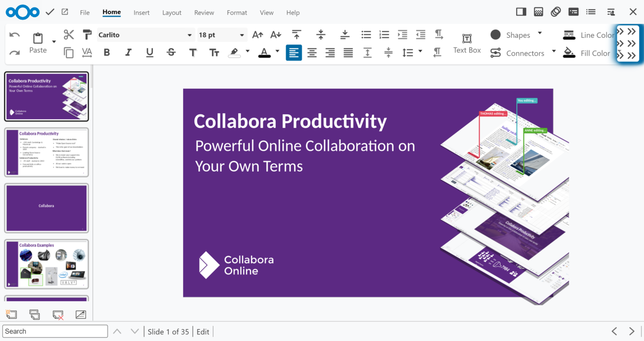
Task: Switch to the Format tab
Action: coord(237,13)
